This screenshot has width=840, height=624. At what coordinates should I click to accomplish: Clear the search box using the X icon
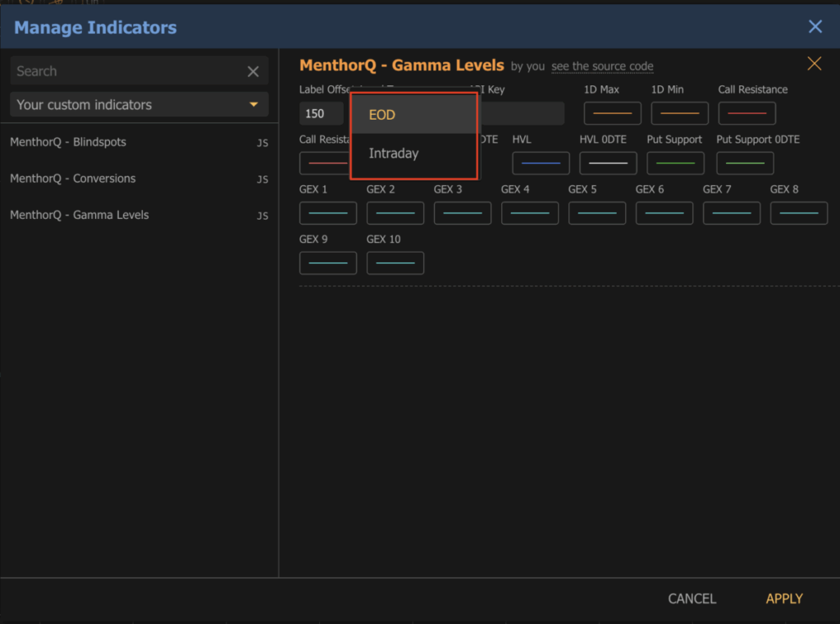253,71
